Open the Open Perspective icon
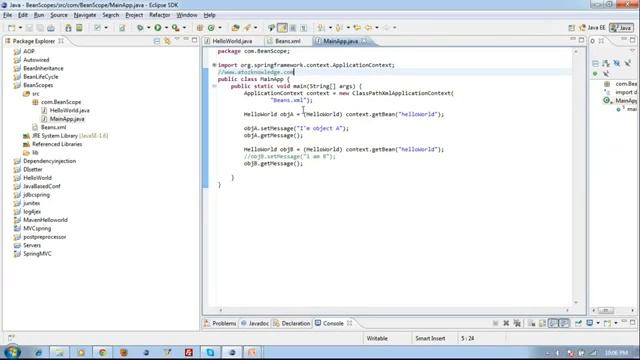Viewport: 640px width, 360px height. click(x=571, y=28)
